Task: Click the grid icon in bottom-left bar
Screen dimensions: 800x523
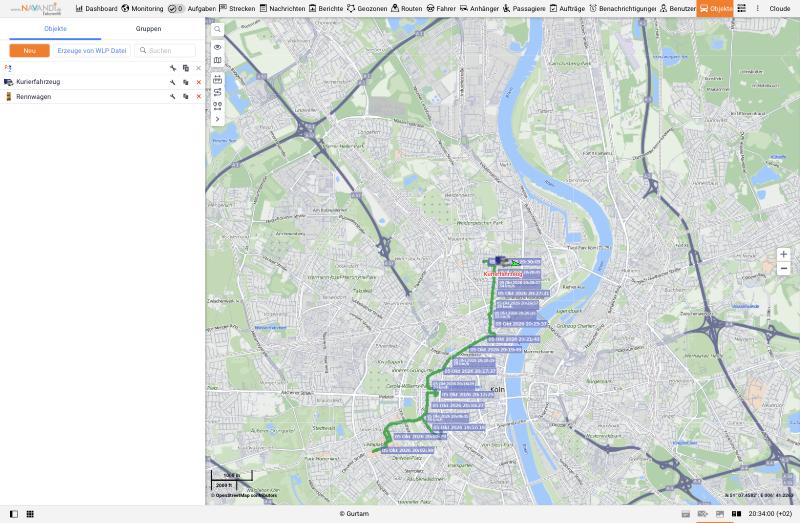Action: [30, 514]
